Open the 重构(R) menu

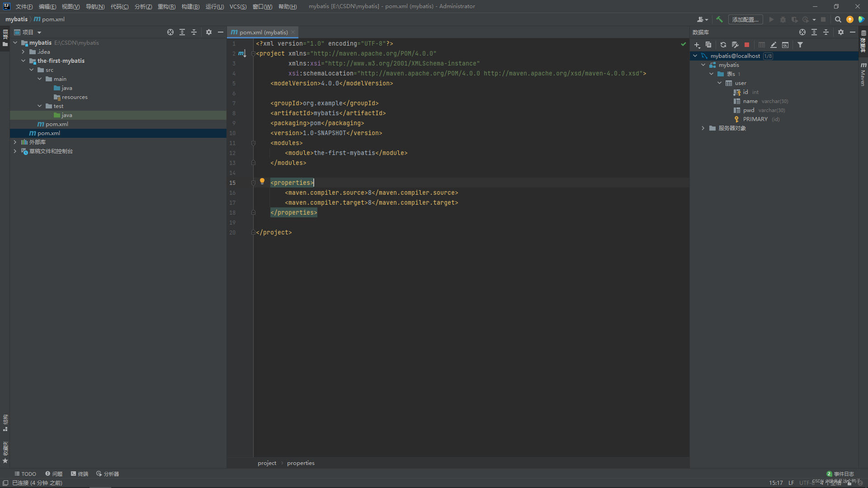(x=166, y=6)
